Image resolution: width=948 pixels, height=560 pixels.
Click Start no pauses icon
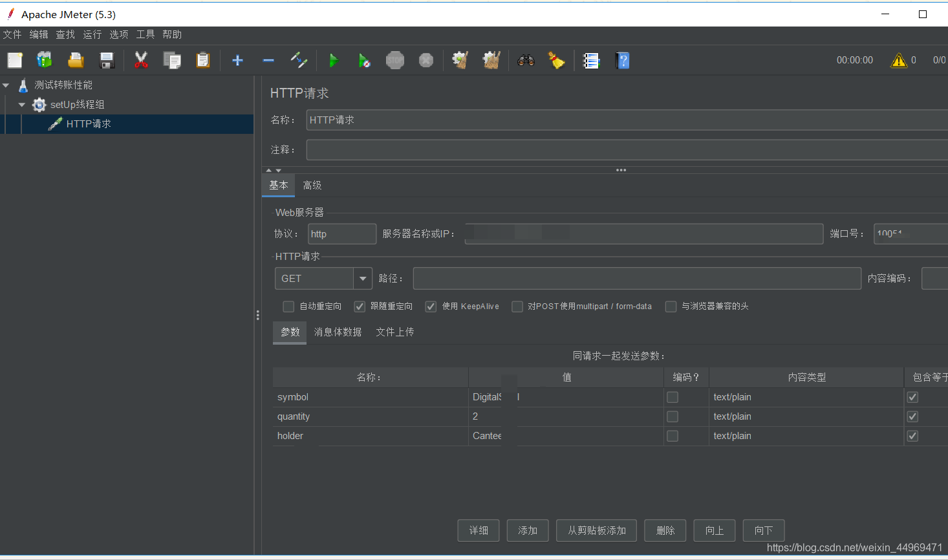tap(364, 60)
